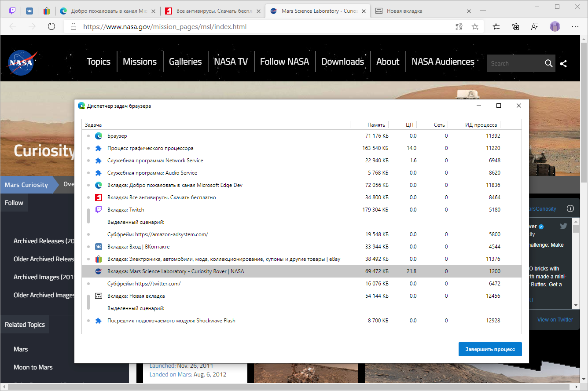Open the Missions menu
This screenshot has width=588, height=391.
(x=140, y=62)
